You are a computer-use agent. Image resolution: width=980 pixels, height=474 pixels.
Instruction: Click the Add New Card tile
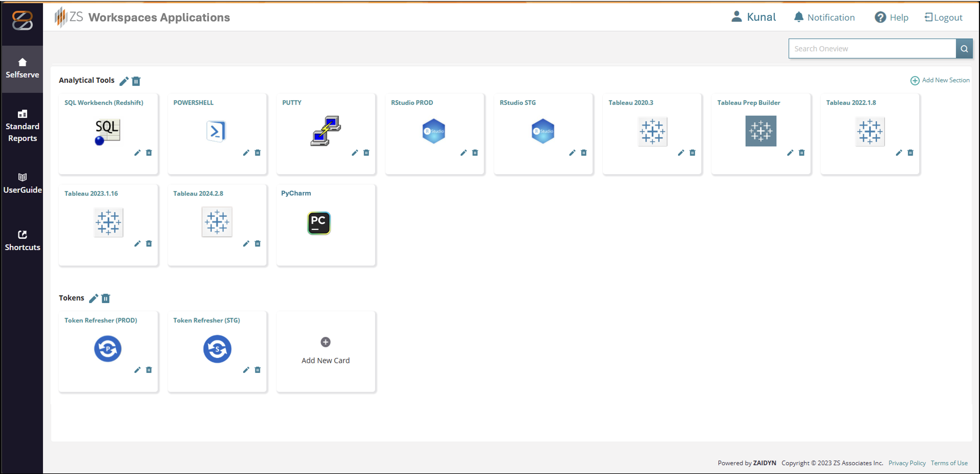coord(325,351)
